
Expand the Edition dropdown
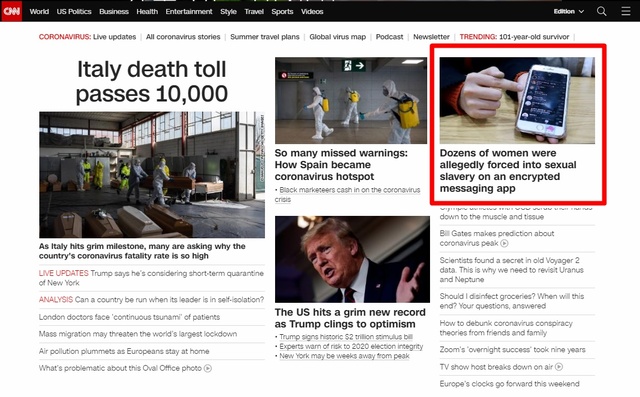[569, 11]
